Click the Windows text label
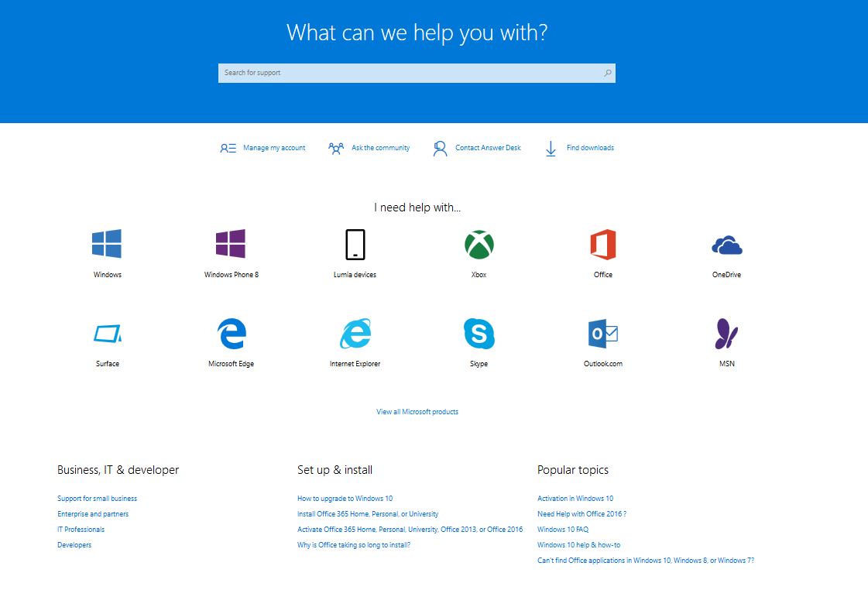This screenshot has width=868, height=590. 108,275
